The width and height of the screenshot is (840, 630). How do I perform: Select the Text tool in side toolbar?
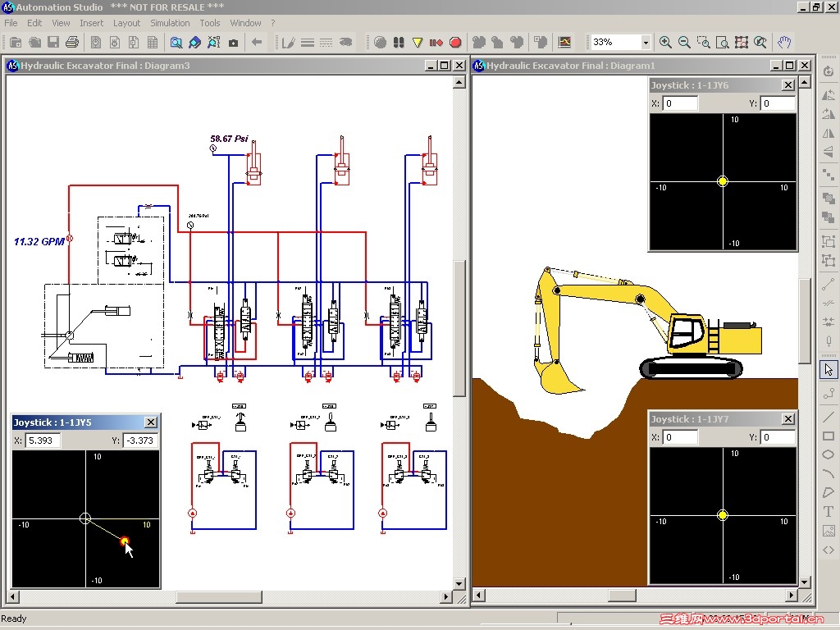(x=829, y=512)
